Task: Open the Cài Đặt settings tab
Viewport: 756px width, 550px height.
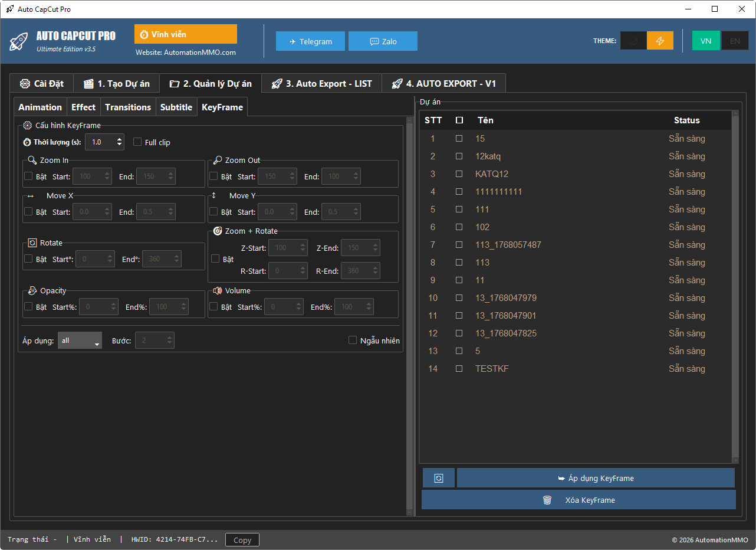Action: point(41,84)
